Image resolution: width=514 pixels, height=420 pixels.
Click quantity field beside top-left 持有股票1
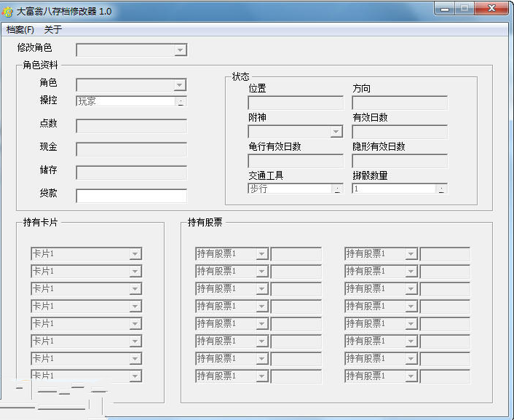point(296,254)
